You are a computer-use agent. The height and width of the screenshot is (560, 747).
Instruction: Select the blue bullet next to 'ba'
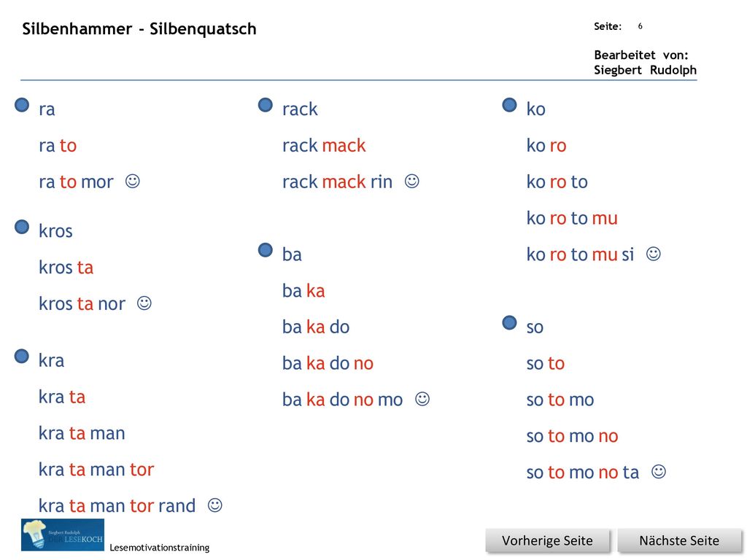tap(266, 250)
